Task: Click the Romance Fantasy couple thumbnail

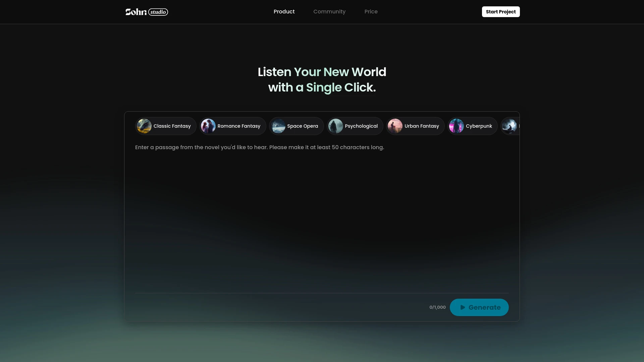Action: [x=208, y=126]
